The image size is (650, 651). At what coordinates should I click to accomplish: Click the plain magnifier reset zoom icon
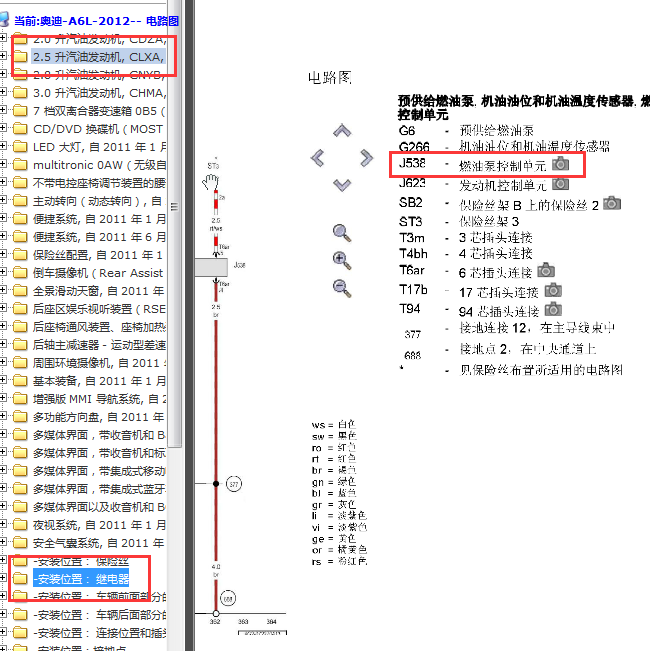click(x=342, y=233)
